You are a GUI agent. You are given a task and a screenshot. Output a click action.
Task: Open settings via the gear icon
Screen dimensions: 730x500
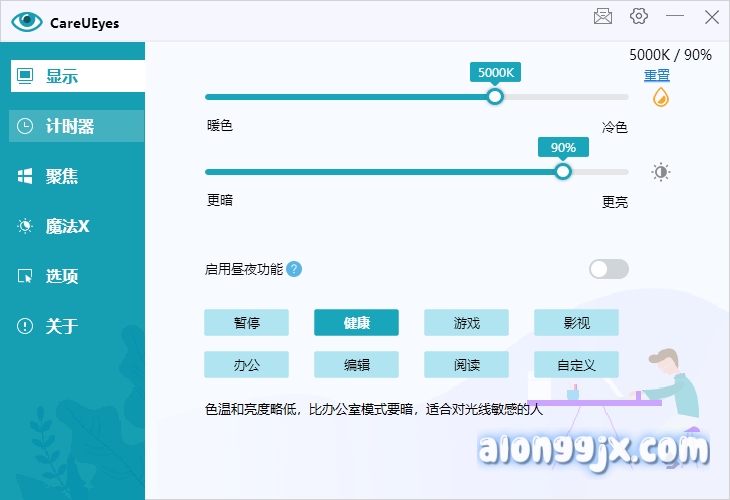coord(639,17)
